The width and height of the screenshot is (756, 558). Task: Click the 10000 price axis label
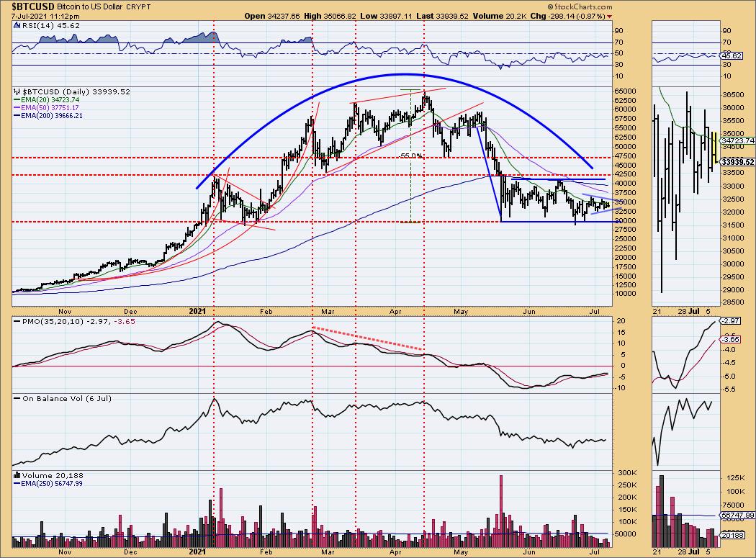pos(626,294)
